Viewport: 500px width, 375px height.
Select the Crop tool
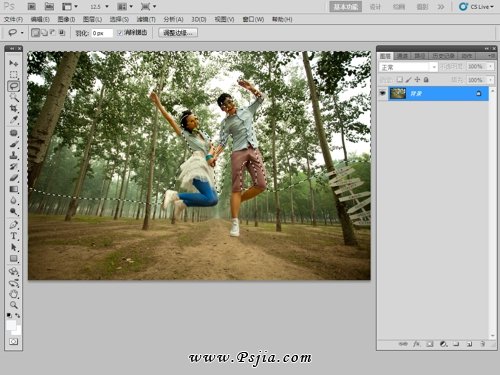(14, 108)
